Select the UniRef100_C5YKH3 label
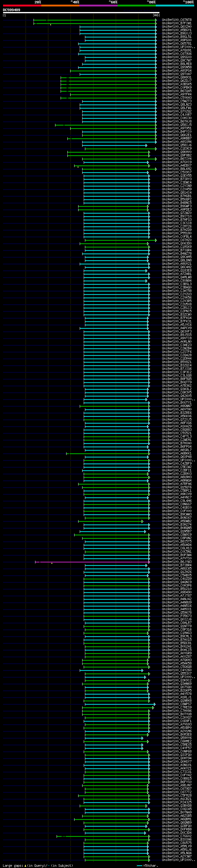Screen dimensions: 197x868 click(x=177, y=98)
